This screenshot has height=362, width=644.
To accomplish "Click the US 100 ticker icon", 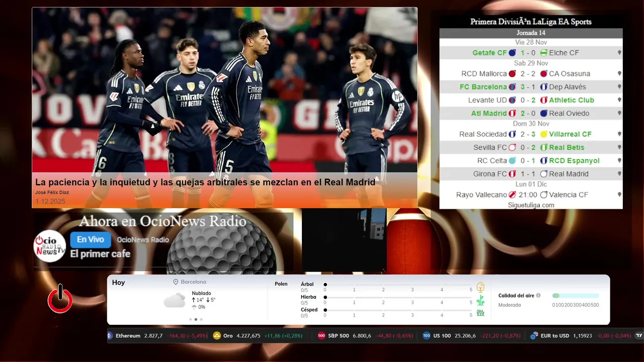I will click(x=426, y=335).
